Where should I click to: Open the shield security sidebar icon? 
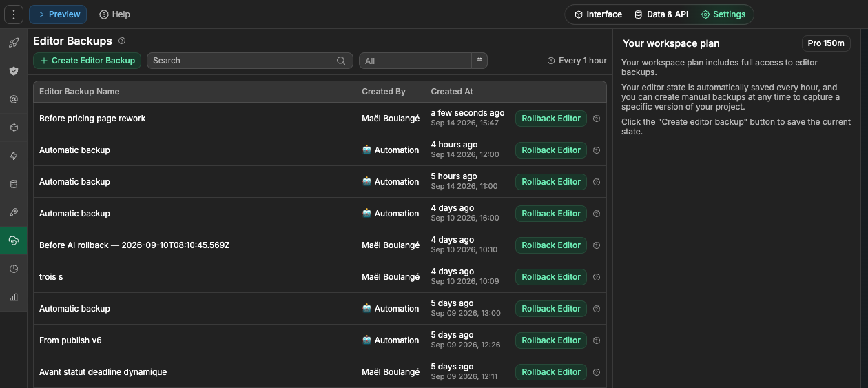pyautogui.click(x=14, y=71)
